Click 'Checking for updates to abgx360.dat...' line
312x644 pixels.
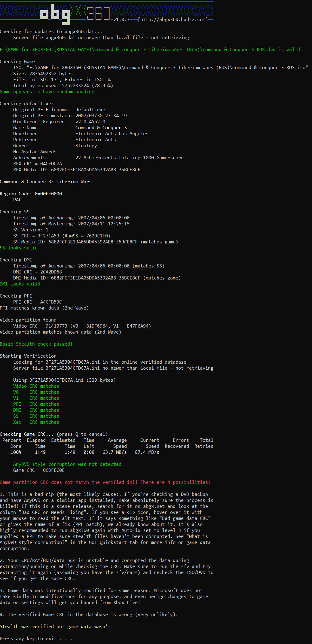pos(51,32)
